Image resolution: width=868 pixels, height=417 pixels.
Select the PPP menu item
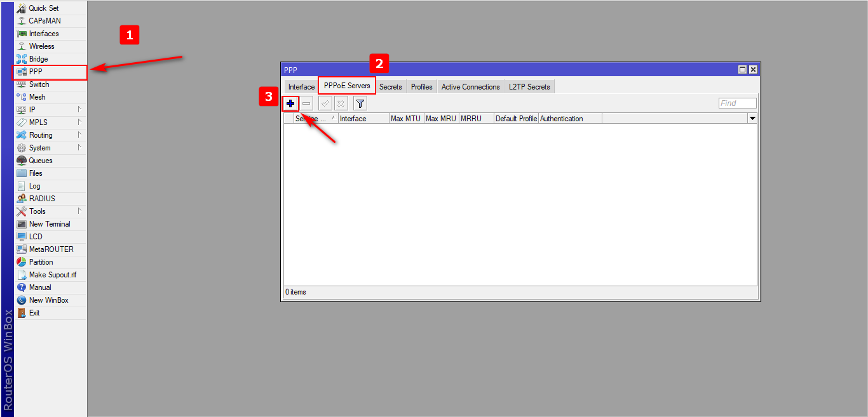tap(36, 72)
